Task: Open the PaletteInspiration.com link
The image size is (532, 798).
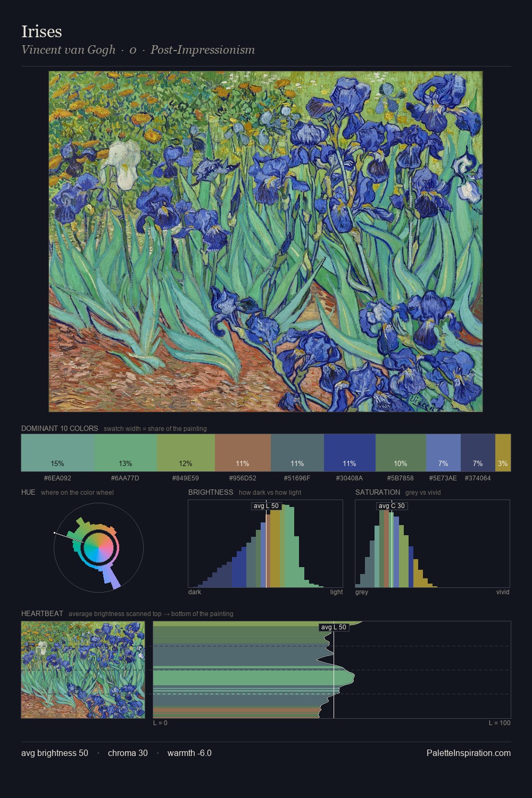Action: (x=469, y=753)
